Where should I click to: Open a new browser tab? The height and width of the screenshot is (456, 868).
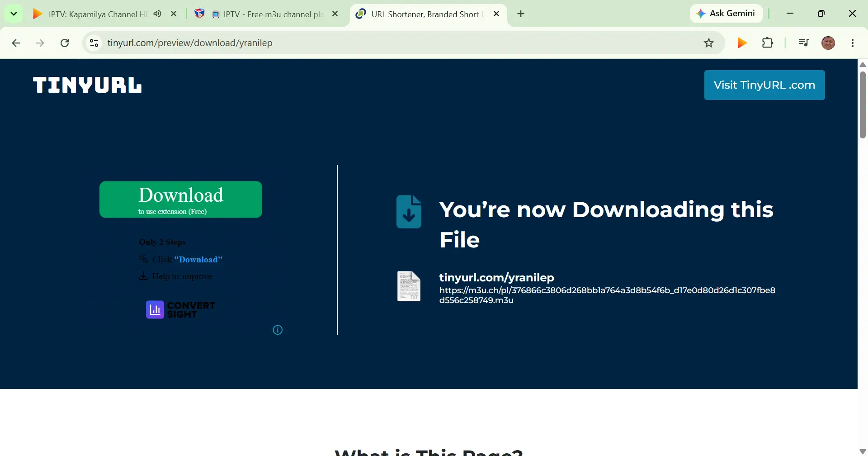point(521,14)
